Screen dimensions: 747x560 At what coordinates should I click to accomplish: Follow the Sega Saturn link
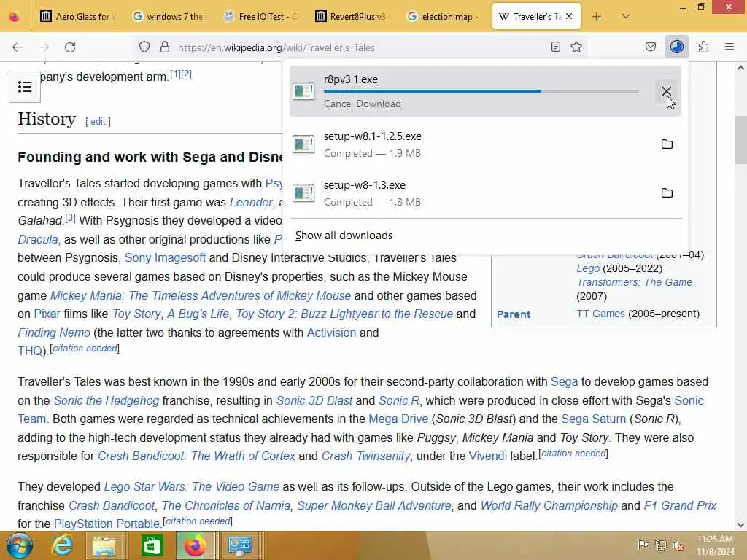coord(594,419)
